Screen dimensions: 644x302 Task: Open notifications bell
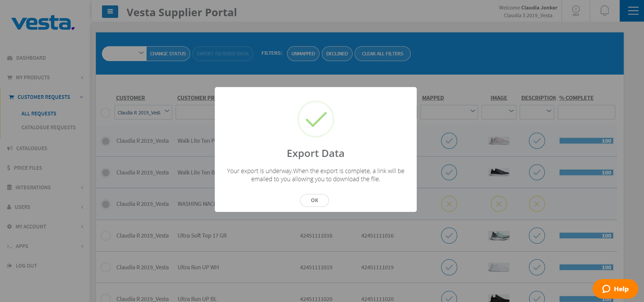pyautogui.click(x=604, y=11)
